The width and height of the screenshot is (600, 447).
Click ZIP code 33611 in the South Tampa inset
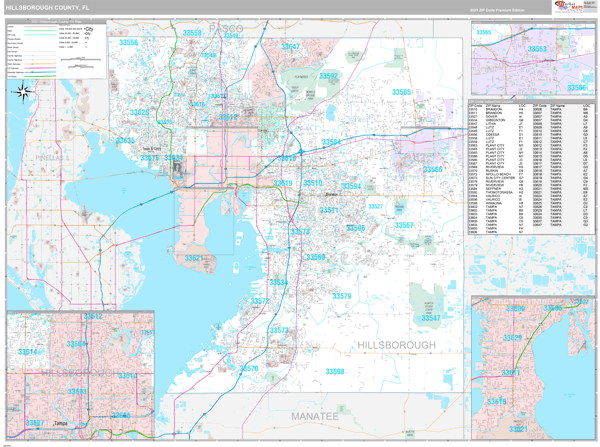[511, 373]
